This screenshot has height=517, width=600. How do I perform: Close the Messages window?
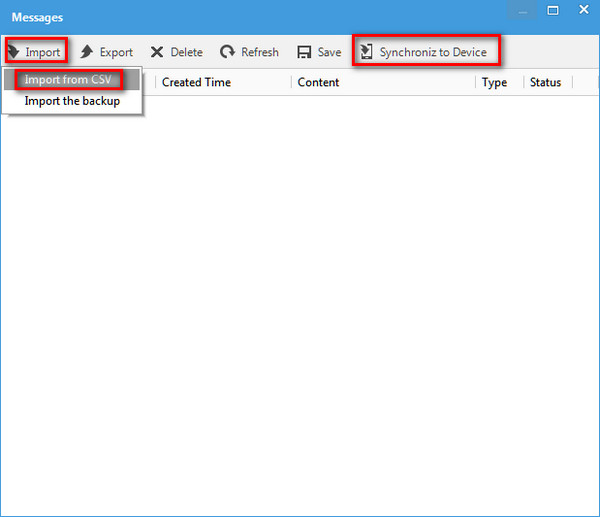(x=583, y=10)
